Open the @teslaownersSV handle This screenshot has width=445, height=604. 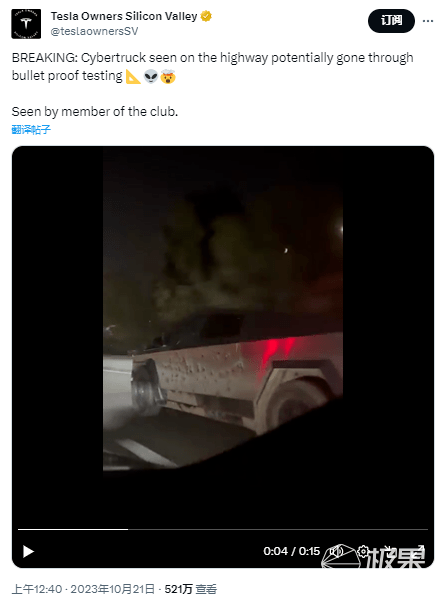[x=94, y=31]
